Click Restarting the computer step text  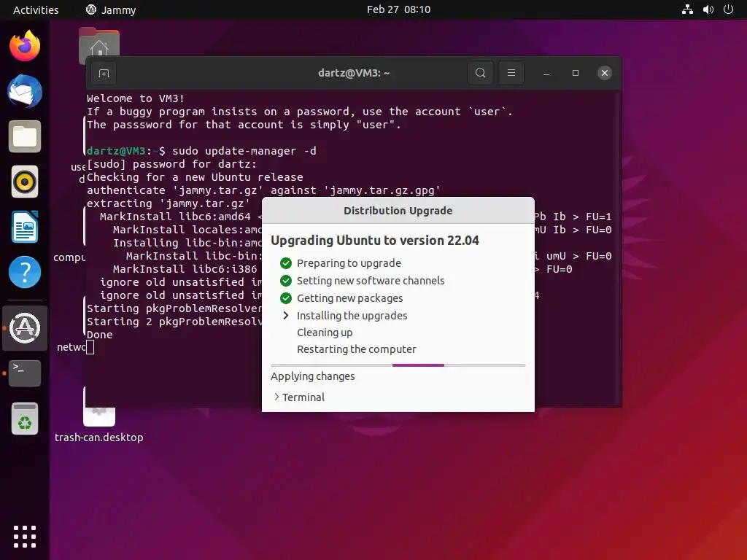[x=356, y=349]
